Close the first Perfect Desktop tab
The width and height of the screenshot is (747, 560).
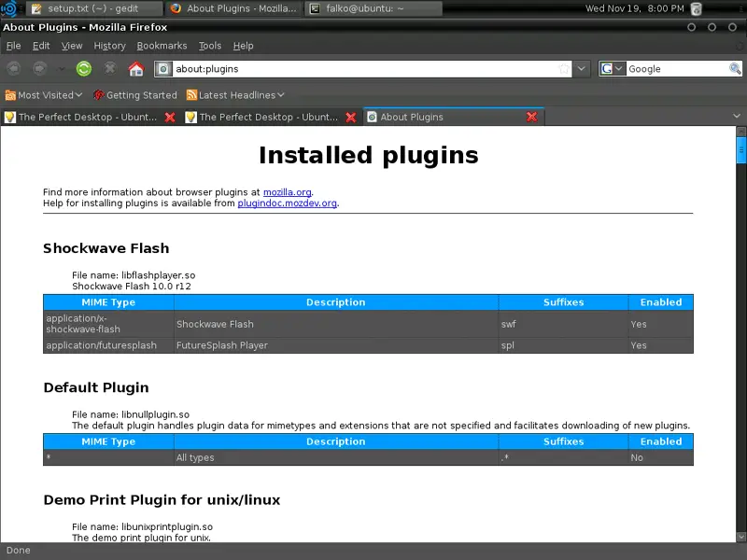pyautogui.click(x=170, y=118)
